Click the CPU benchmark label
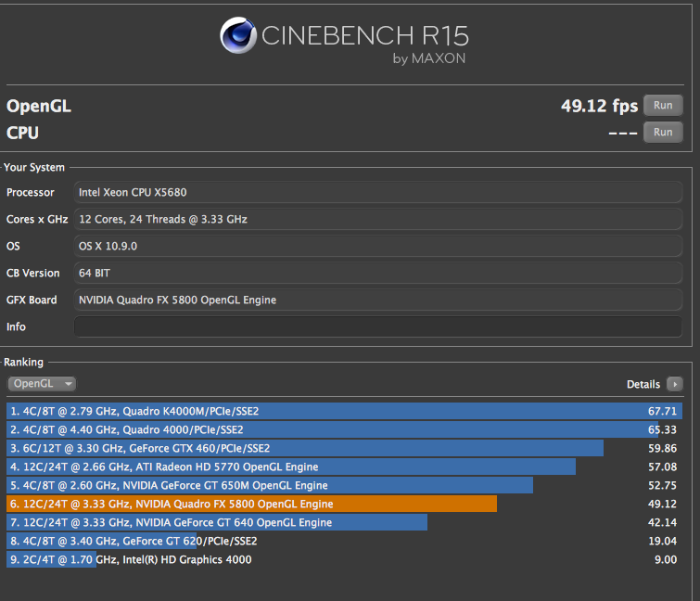Viewport: 700px width, 601px height. [x=22, y=133]
